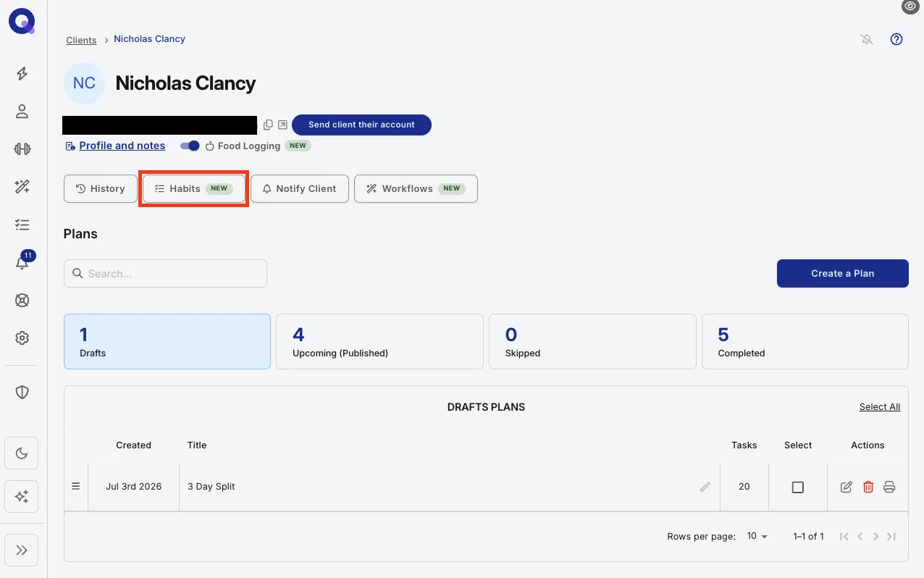
Task: Click the muted bell icon at top right
Action: (x=867, y=40)
